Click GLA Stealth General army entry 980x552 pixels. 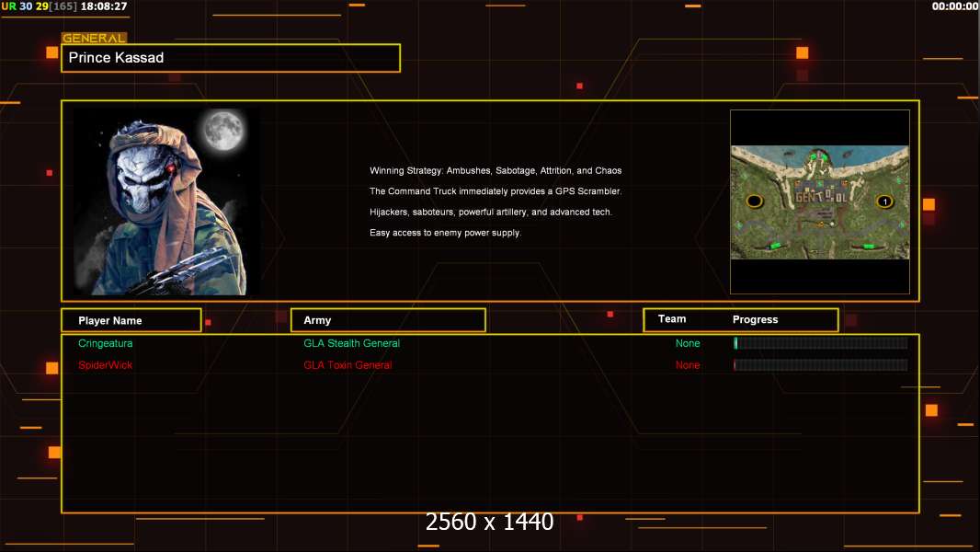coord(351,343)
